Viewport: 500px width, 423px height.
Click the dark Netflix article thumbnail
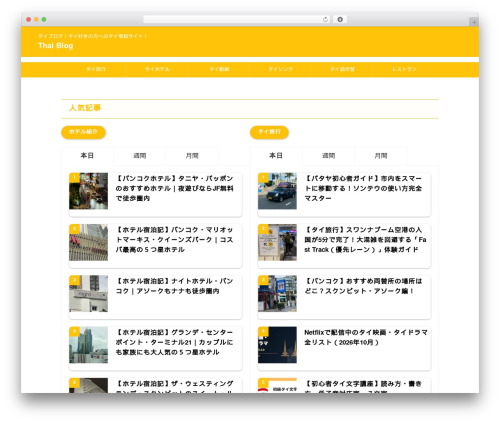coord(277,345)
